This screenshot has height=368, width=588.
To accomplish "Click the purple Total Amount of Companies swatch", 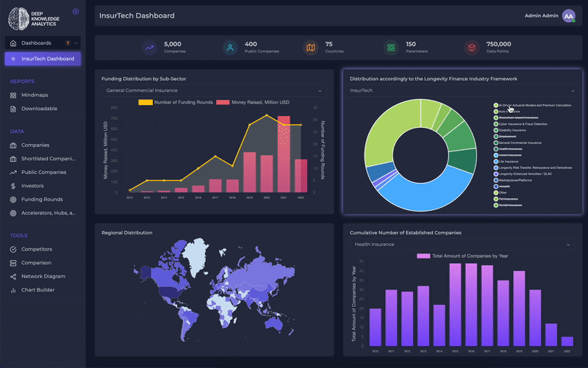I will (x=423, y=256).
